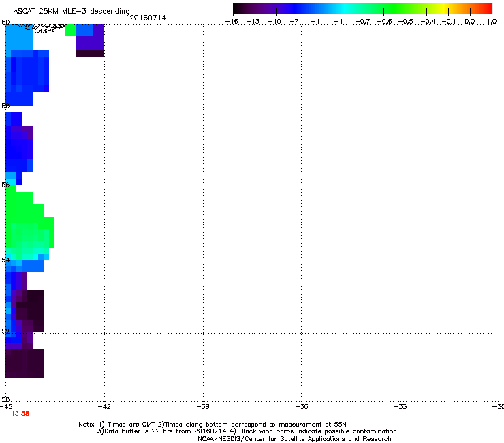
Task: Click the color bar label '-16'
Action: click(232, 22)
